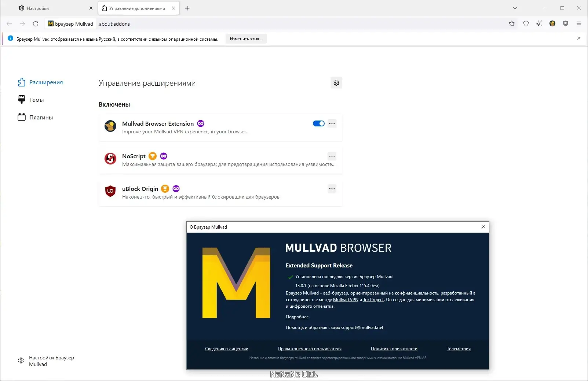Open more options for NoScript

tap(332, 156)
